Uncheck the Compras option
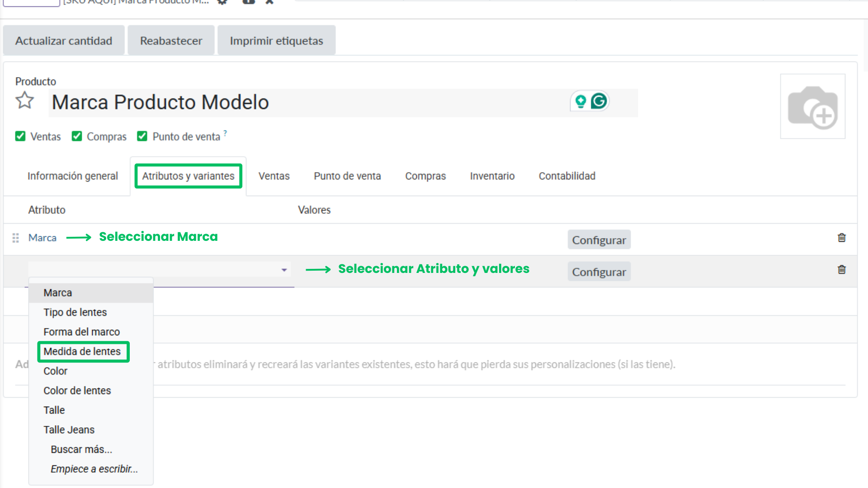 tap(77, 136)
